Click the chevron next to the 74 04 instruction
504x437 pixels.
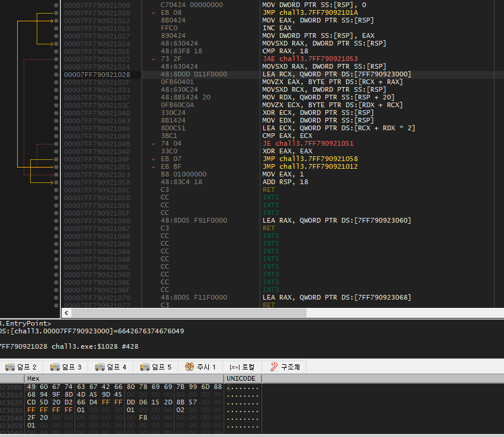[x=153, y=143]
